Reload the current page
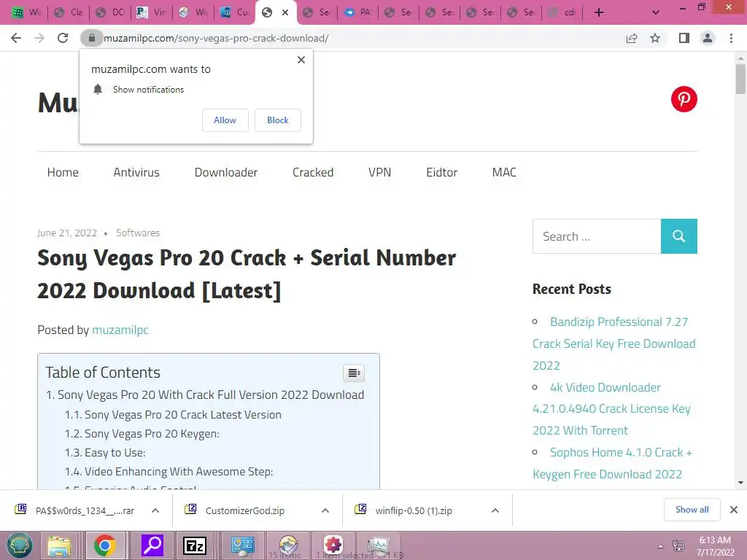The width and height of the screenshot is (747, 560). (x=63, y=38)
